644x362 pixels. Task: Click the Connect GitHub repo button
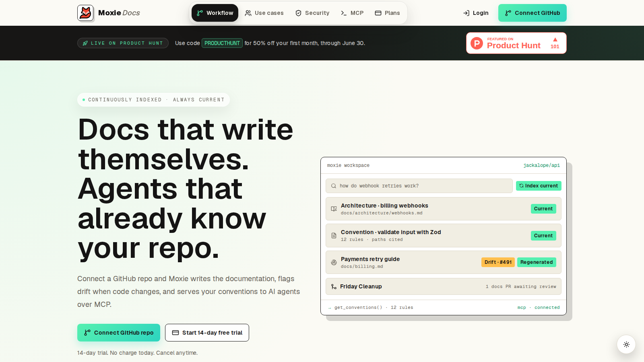(x=119, y=333)
